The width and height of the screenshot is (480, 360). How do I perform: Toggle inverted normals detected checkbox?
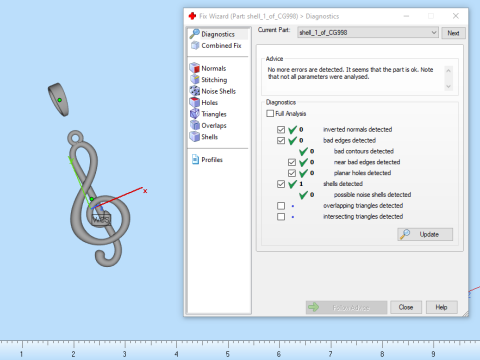tap(281, 130)
